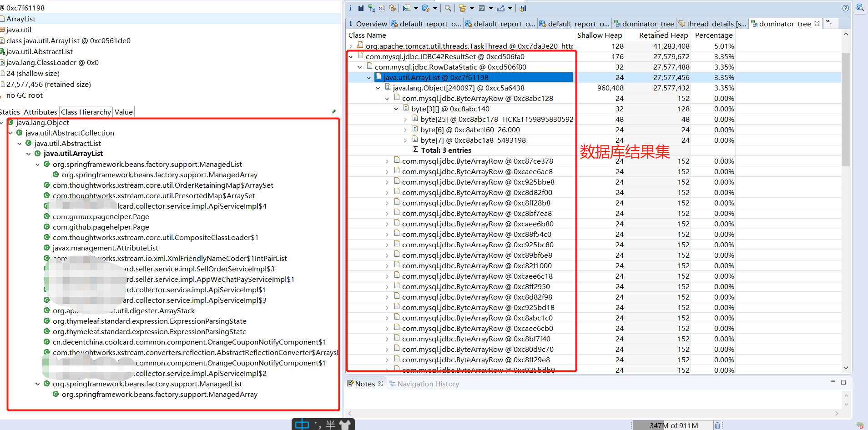Click the 347M of 911M heap status bar
Viewport: 868px width, 430px height.
pos(673,425)
